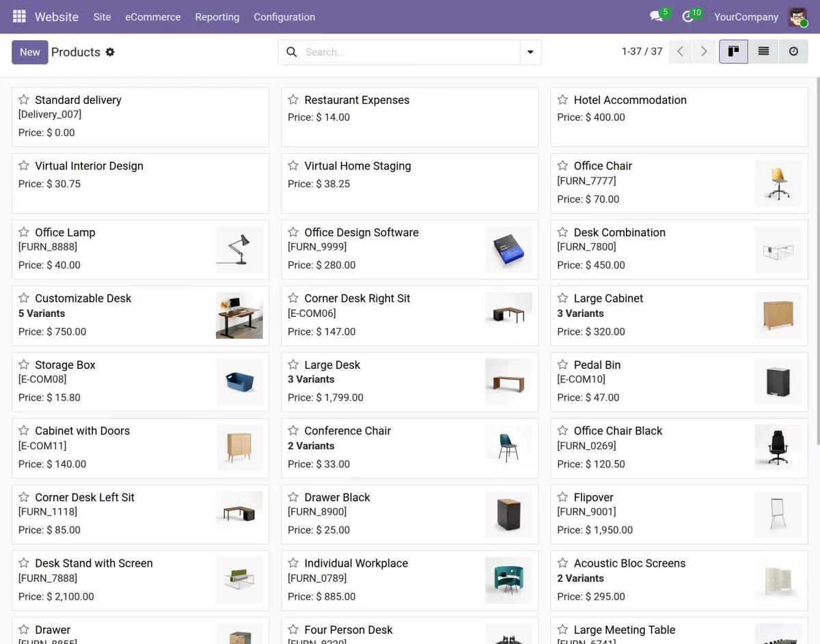Switch to List view
This screenshot has width=820, height=644.
(x=763, y=52)
